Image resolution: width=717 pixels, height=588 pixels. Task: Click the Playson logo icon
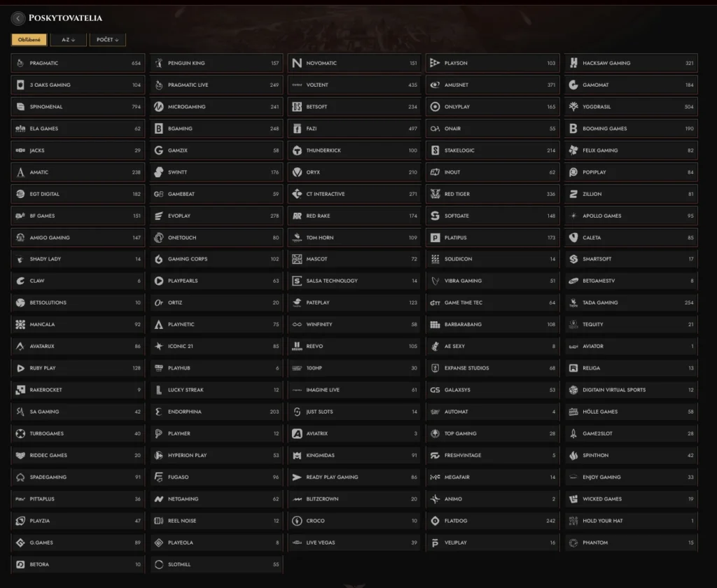(x=435, y=63)
